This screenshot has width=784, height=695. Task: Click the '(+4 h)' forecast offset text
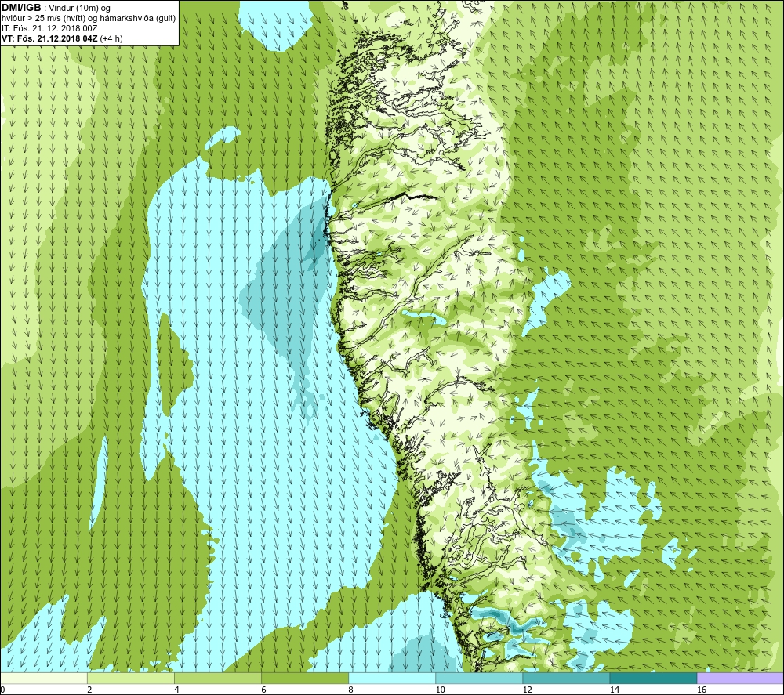(111, 38)
